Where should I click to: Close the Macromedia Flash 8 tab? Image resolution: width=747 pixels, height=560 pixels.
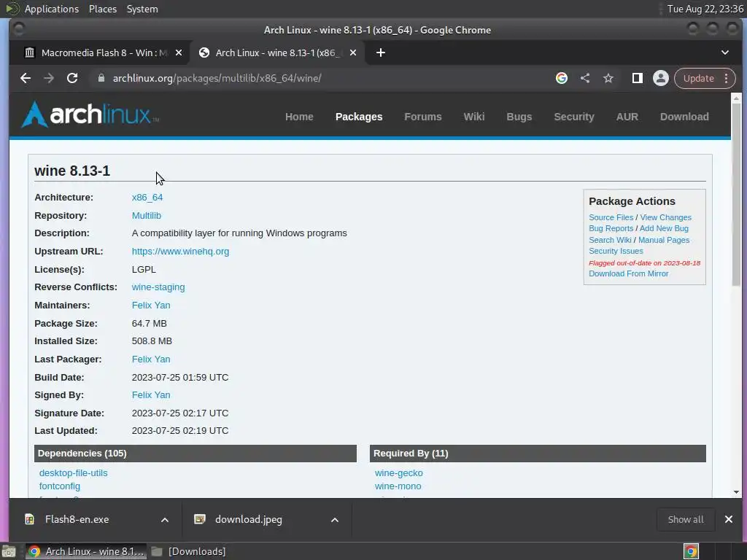(179, 52)
